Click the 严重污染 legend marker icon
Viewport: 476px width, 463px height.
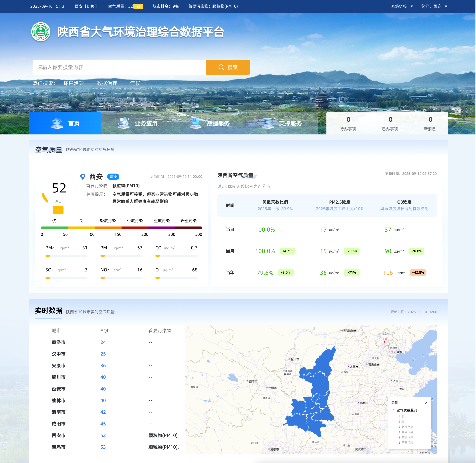pos(399,443)
